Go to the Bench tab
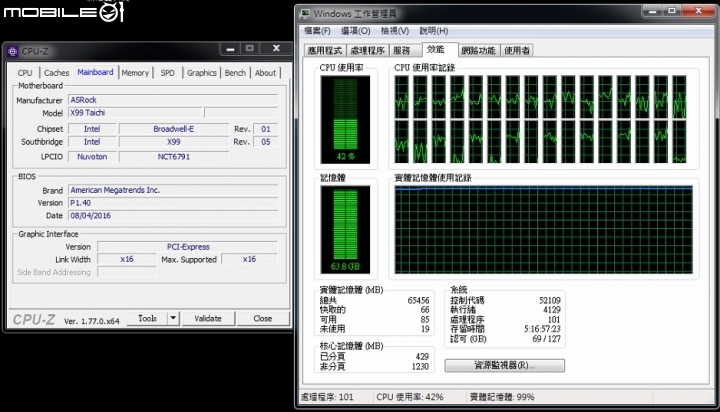Image resolution: width=720 pixels, height=412 pixels. pyautogui.click(x=235, y=73)
